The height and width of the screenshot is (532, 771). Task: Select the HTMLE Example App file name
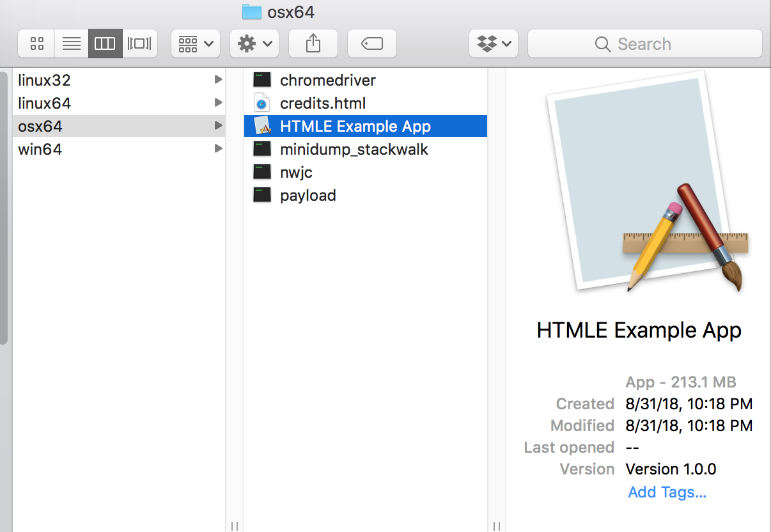tap(355, 126)
